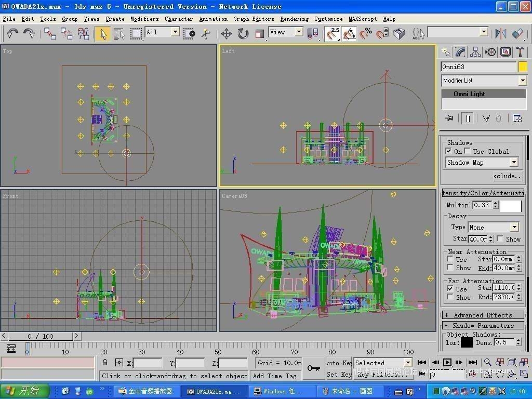The image size is (532, 399).
Task: Activate the Select and Move tool
Action: (x=227, y=34)
